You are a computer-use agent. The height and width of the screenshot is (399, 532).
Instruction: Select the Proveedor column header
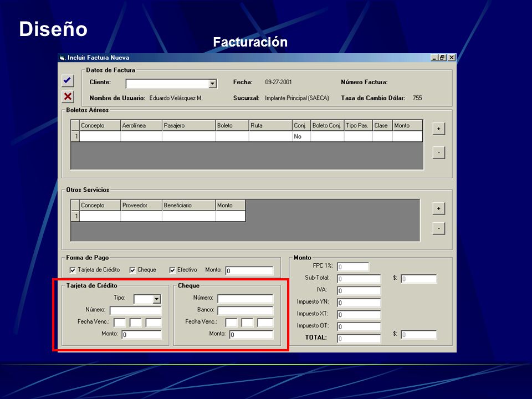click(141, 205)
